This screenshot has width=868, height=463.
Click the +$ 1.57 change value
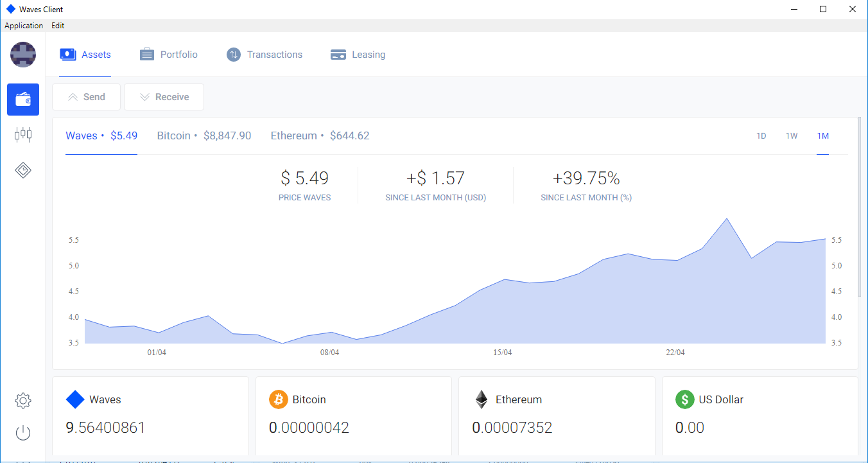click(x=436, y=179)
